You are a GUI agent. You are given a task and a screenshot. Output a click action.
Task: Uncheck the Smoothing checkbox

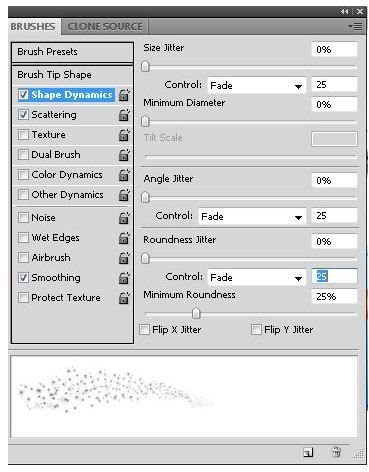tap(23, 277)
